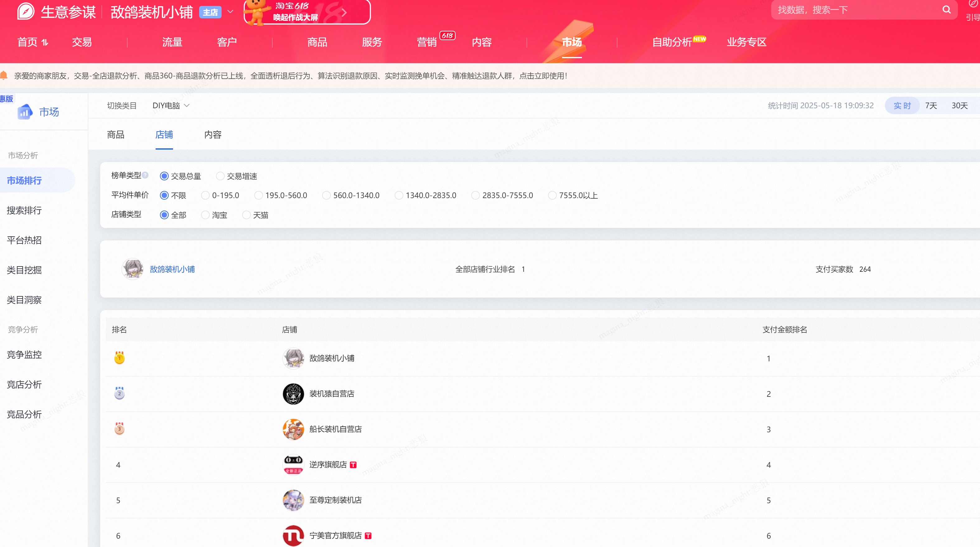Open the 客户 top menu

(x=227, y=42)
